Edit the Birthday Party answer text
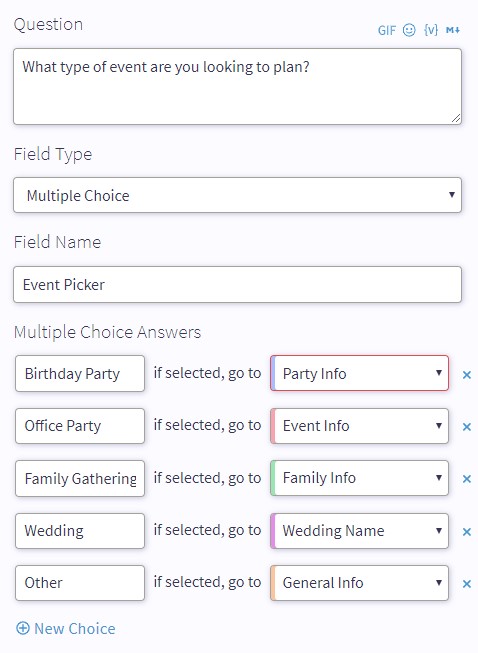478x653 pixels. 80,373
